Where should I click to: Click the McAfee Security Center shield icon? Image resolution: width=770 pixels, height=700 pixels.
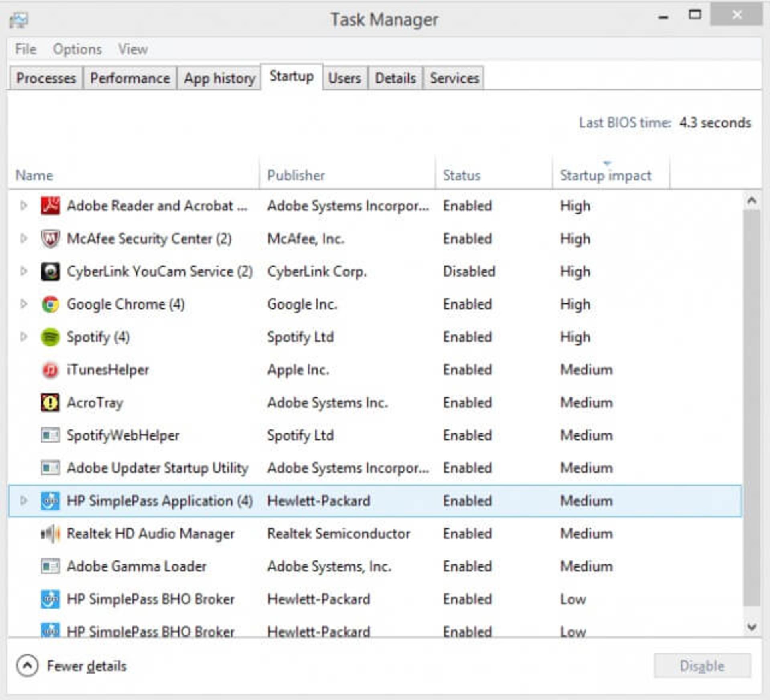(50, 239)
